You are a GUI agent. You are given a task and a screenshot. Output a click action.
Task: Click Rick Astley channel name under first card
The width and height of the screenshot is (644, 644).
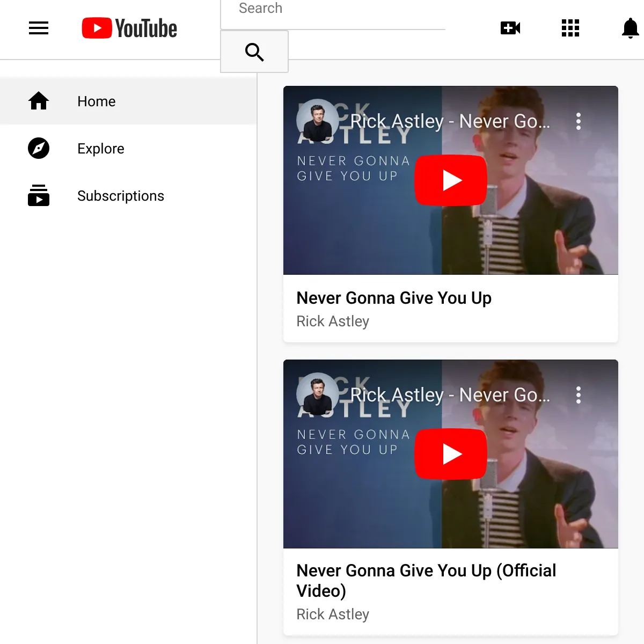tap(333, 321)
